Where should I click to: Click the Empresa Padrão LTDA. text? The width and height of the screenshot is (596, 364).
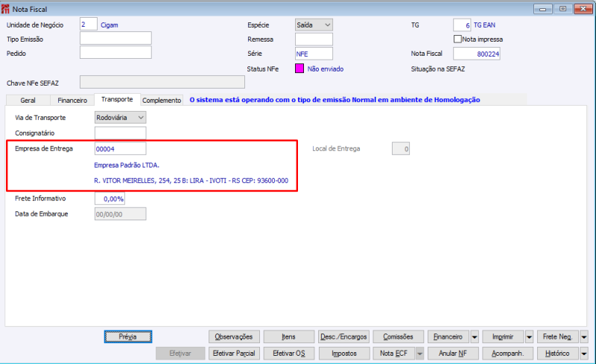(127, 165)
